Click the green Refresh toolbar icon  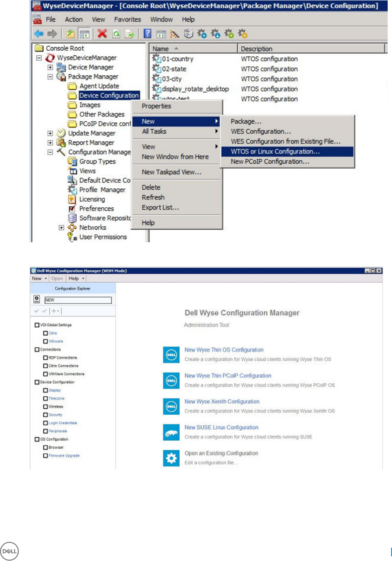click(x=116, y=34)
